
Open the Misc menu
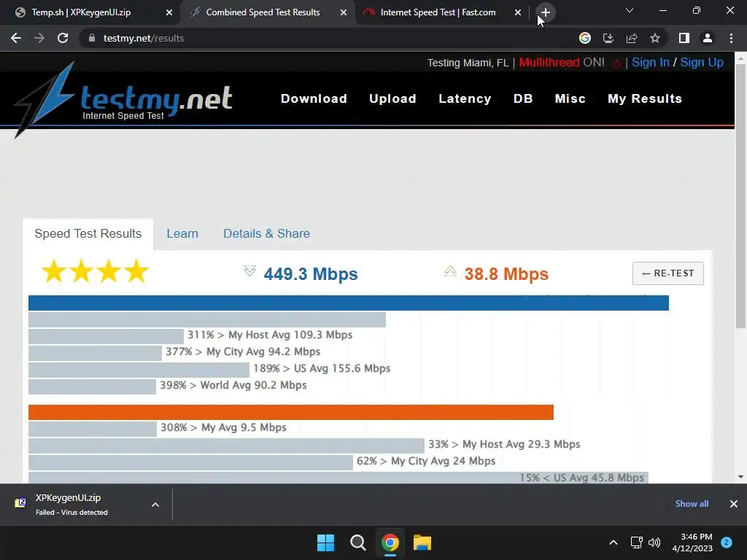coord(570,98)
